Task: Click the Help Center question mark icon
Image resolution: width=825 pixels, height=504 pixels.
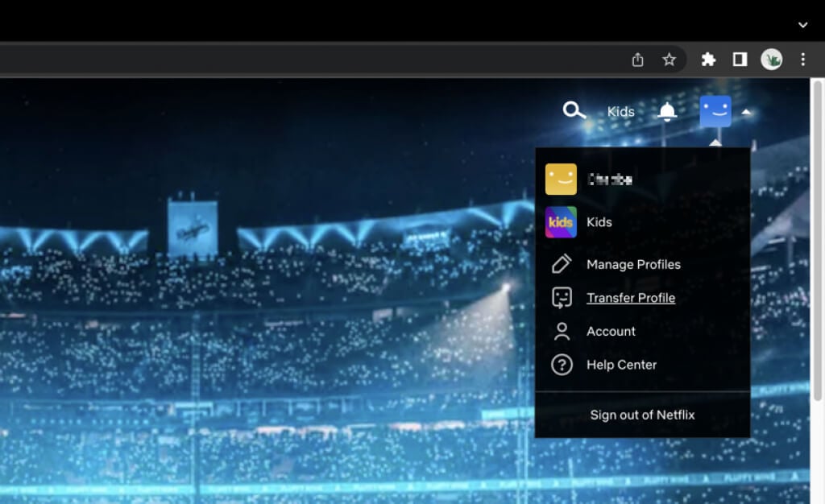Action: [x=562, y=365]
